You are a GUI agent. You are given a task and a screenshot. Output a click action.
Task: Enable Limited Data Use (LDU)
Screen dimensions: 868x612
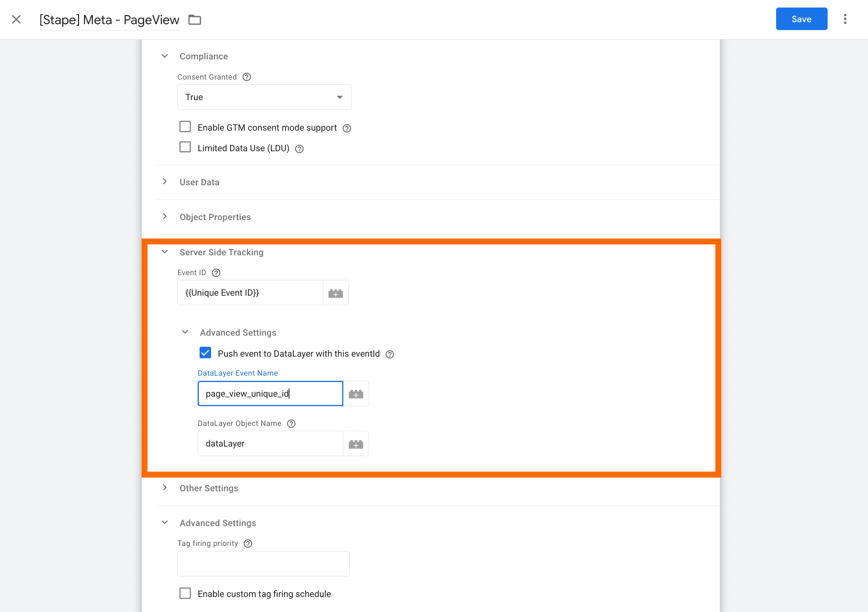point(185,147)
